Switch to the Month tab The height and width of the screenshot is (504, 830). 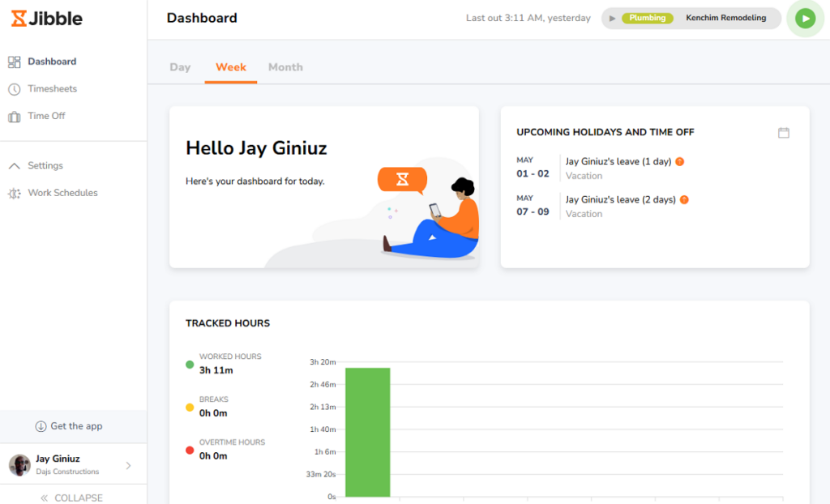[285, 67]
